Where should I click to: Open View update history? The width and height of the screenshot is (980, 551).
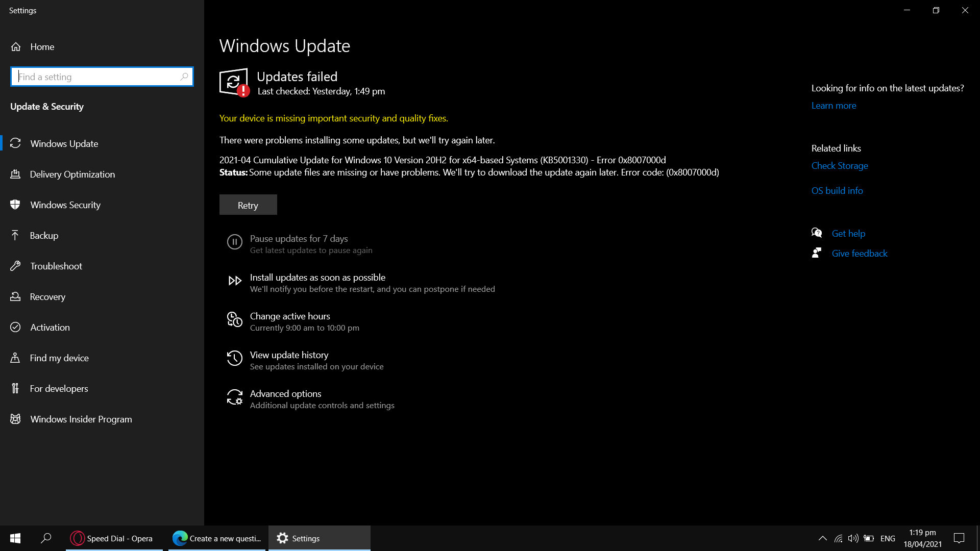coord(305,360)
